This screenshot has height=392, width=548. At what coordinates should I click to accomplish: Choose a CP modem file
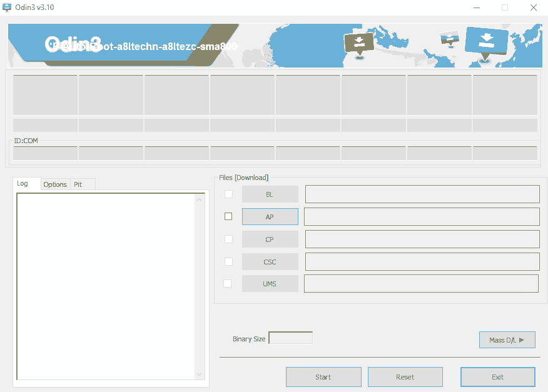270,239
